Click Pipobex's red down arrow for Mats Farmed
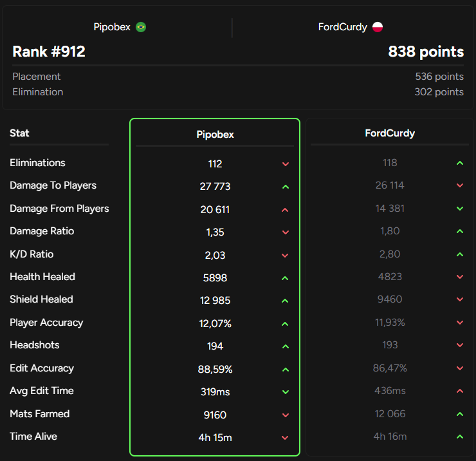The image size is (476, 461). pos(286,415)
